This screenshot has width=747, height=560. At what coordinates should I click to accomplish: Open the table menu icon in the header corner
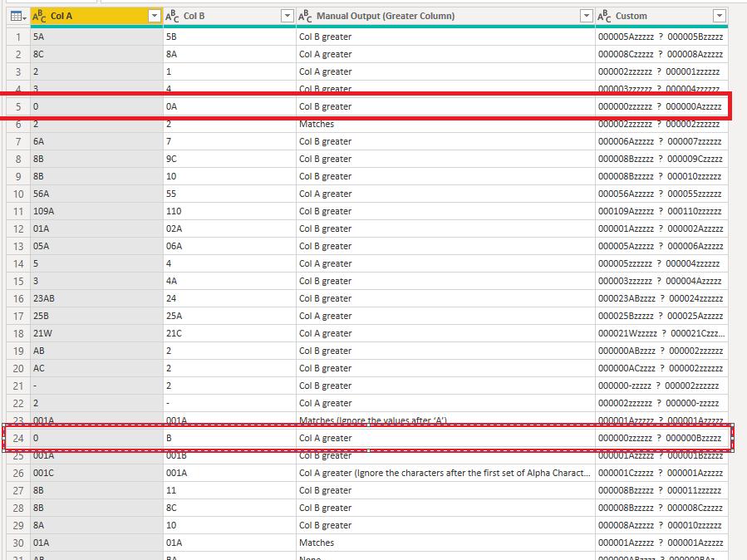coord(18,16)
